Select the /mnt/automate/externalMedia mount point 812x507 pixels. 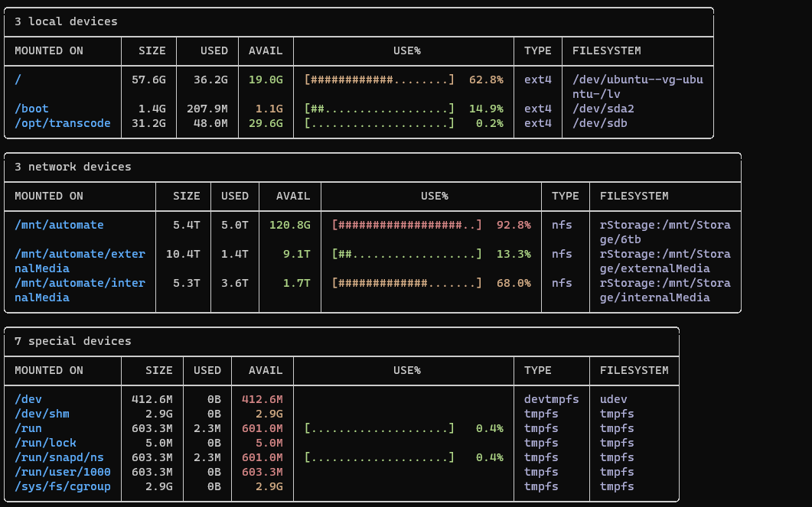[80, 262]
